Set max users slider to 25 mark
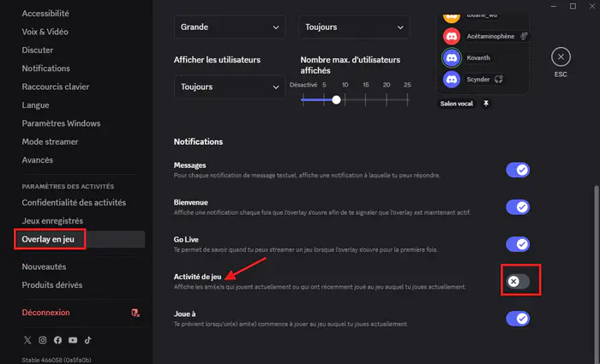This screenshot has width=600, height=364. (x=407, y=100)
